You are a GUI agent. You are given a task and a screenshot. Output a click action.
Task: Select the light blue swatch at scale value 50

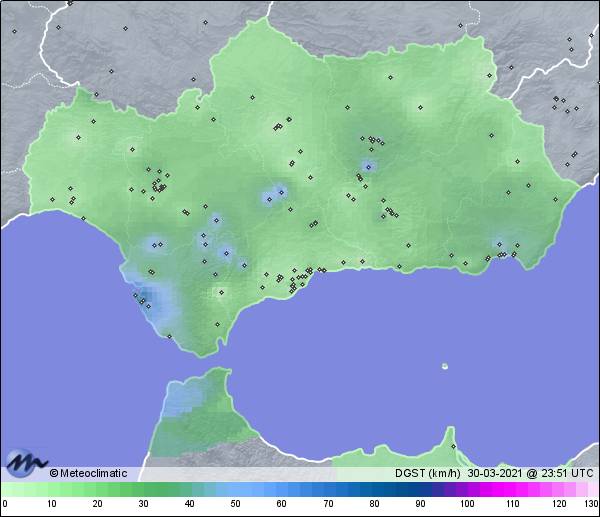click(x=235, y=489)
